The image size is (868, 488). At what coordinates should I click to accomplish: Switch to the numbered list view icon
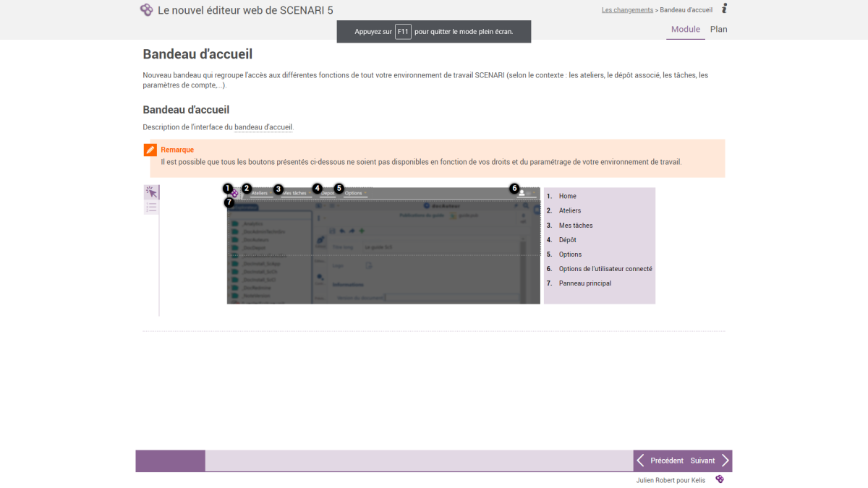coord(151,207)
